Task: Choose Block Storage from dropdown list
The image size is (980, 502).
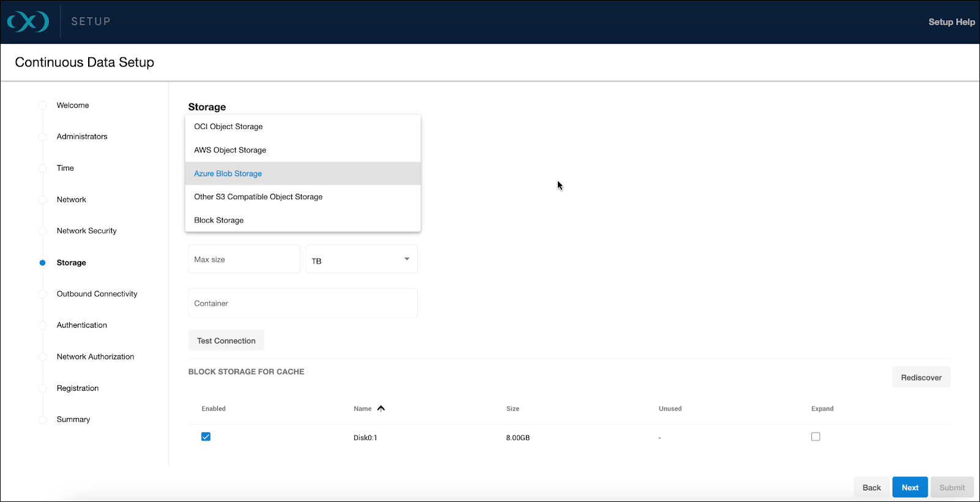Action: (218, 220)
